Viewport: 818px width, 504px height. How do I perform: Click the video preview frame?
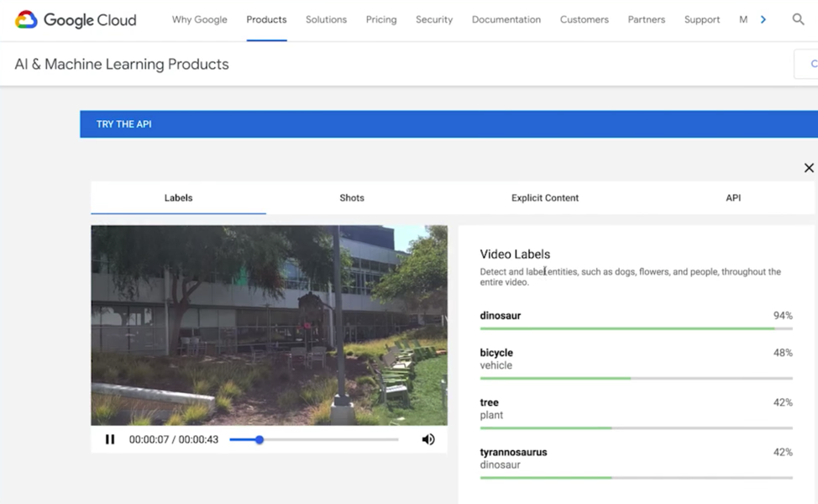270,325
